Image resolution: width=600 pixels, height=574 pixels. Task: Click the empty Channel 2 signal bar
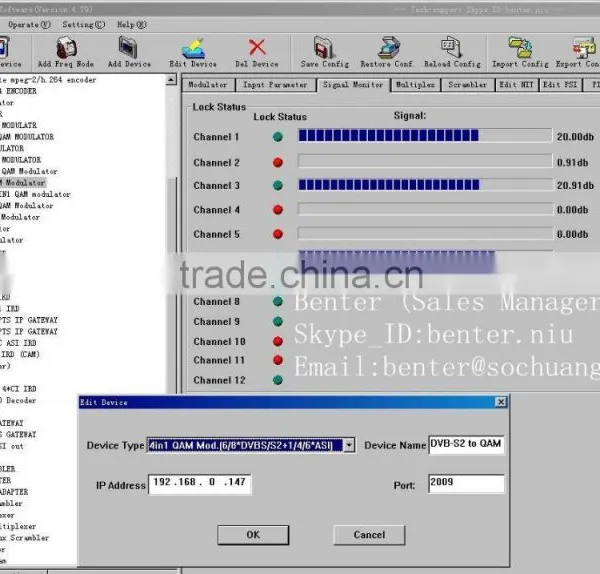[x=425, y=161]
